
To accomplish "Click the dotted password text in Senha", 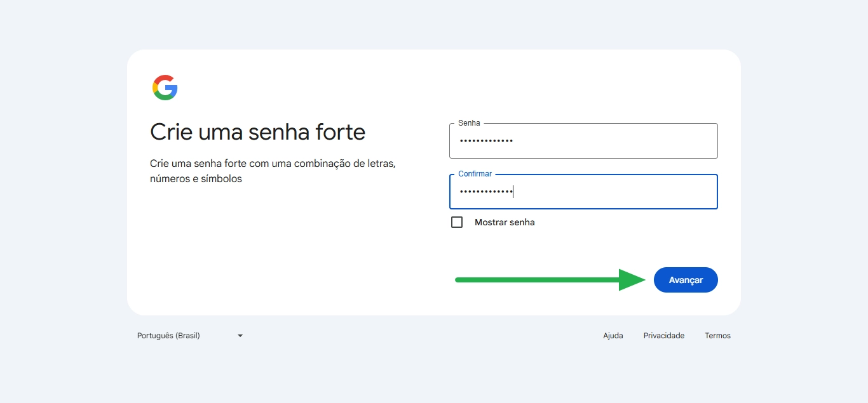I will pyautogui.click(x=487, y=140).
